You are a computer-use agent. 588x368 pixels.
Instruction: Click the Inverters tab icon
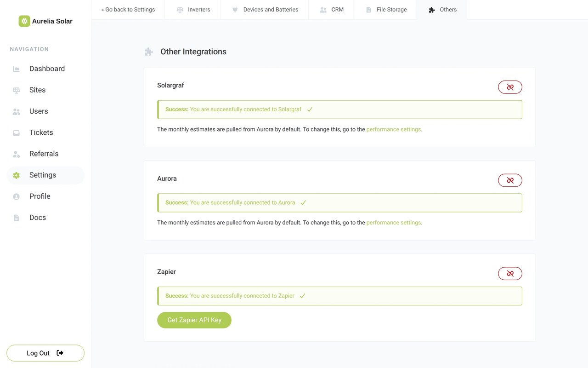tap(180, 10)
